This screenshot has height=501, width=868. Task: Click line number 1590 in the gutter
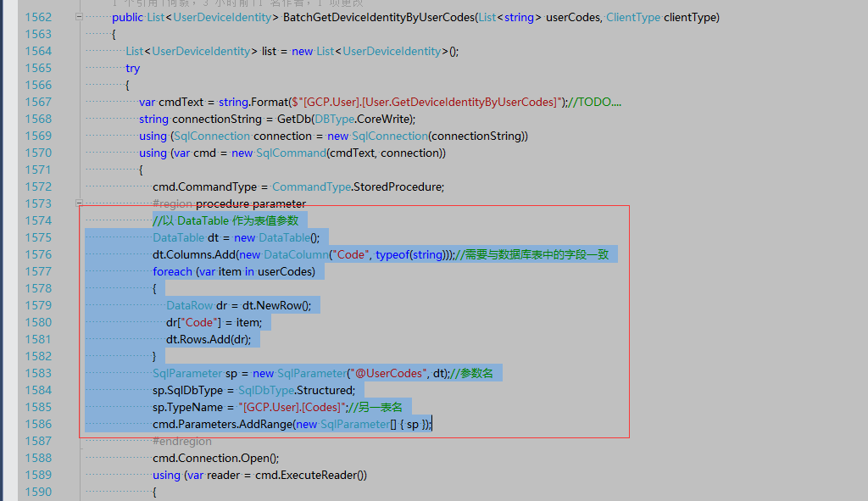point(38,492)
